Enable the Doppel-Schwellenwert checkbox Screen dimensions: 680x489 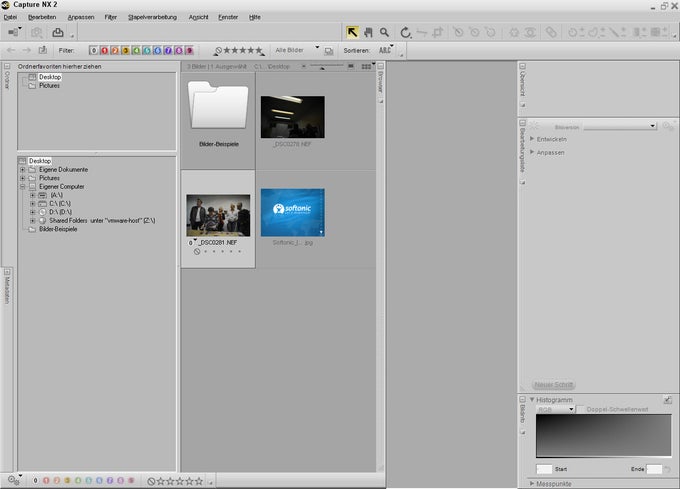580,409
